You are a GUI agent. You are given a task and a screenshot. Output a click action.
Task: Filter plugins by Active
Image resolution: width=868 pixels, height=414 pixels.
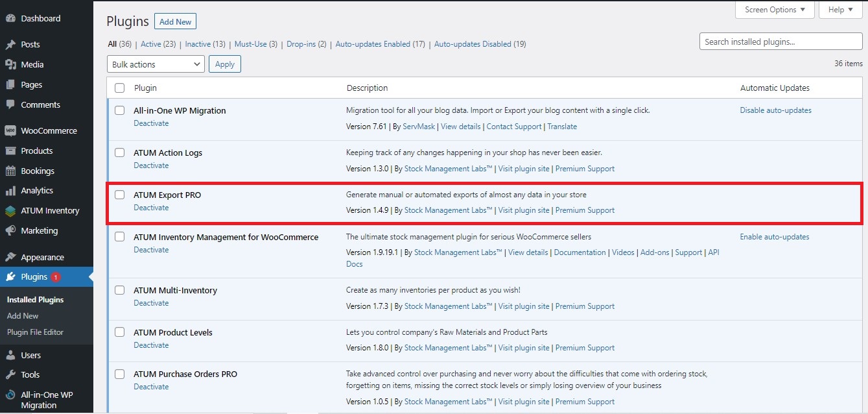pyautogui.click(x=150, y=44)
